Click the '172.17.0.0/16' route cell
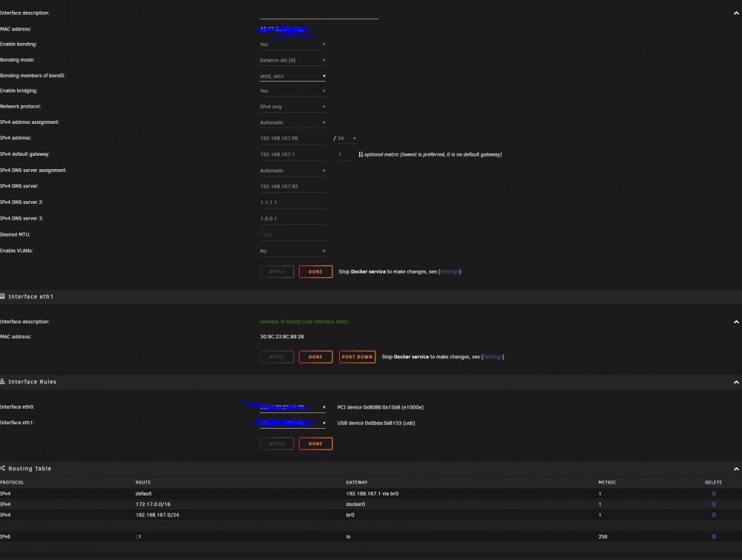This screenshot has width=742, height=560. tap(153, 504)
